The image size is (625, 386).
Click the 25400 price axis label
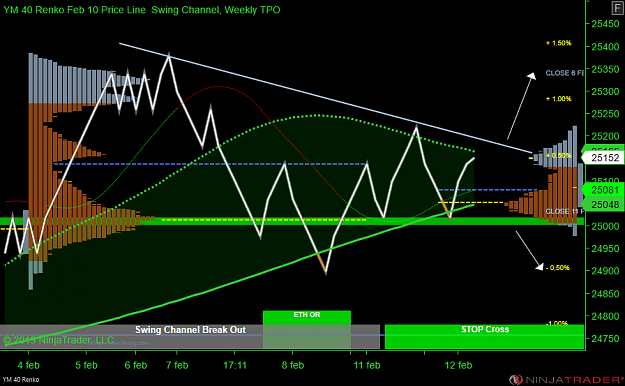click(x=605, y=47)
